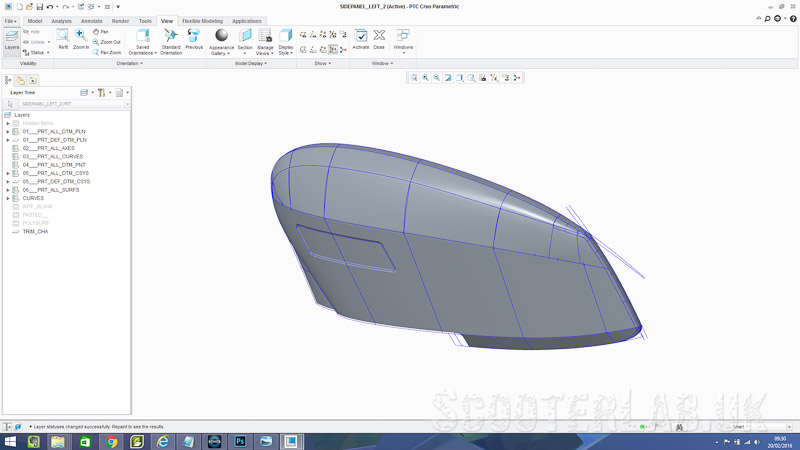The width and height of the screenshot is (800, 450).
Task: Select the Pan tool
Action: tap(101, 32)
